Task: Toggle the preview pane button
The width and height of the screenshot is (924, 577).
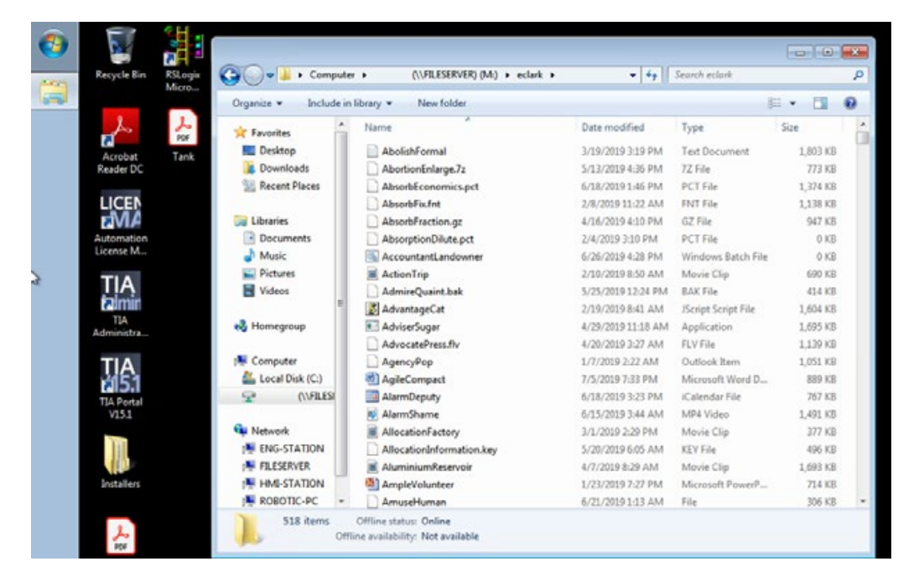Action: click(x=820, y=103)
